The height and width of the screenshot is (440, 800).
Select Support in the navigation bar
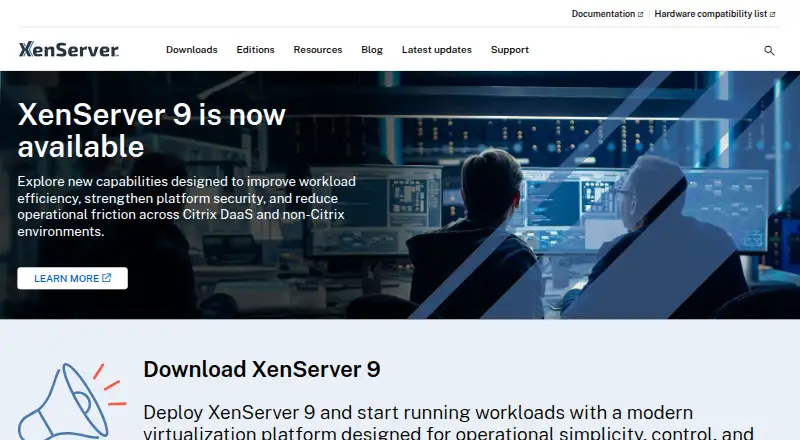[510, 50]
